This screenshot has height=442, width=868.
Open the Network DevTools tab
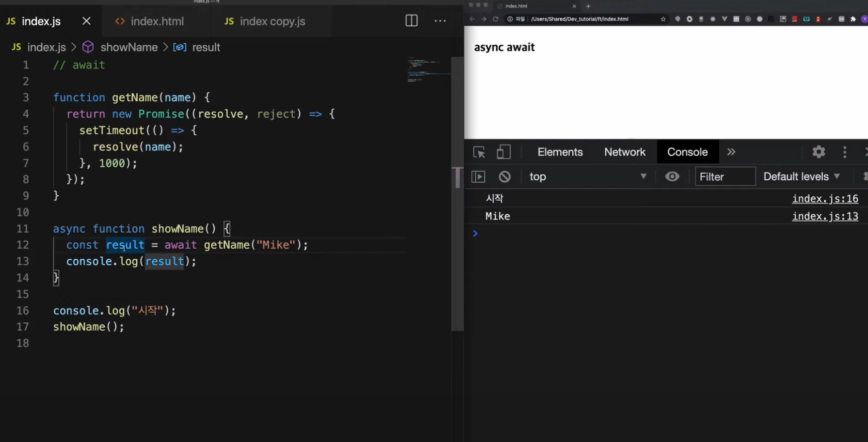(x=625, y=152)
